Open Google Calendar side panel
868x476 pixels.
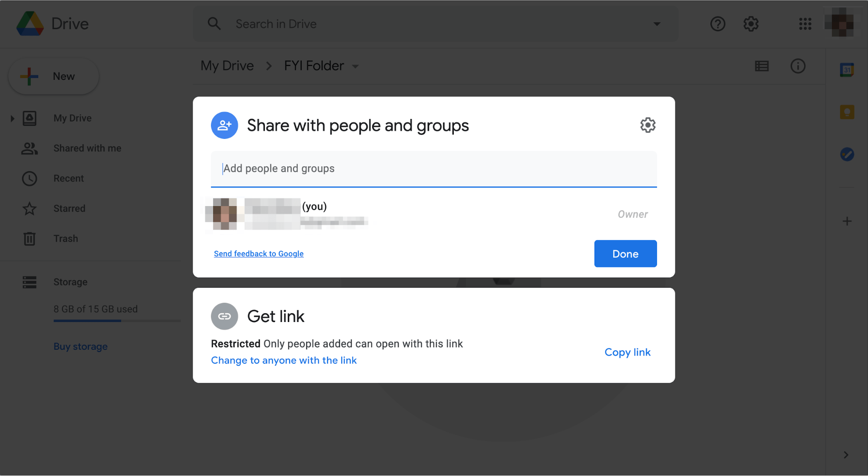click(847, 70)
